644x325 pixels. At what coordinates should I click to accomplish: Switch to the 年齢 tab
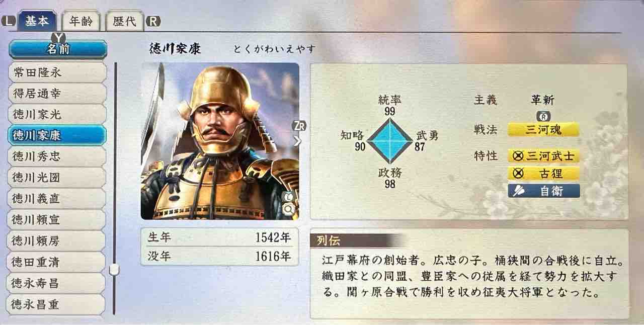80,22
